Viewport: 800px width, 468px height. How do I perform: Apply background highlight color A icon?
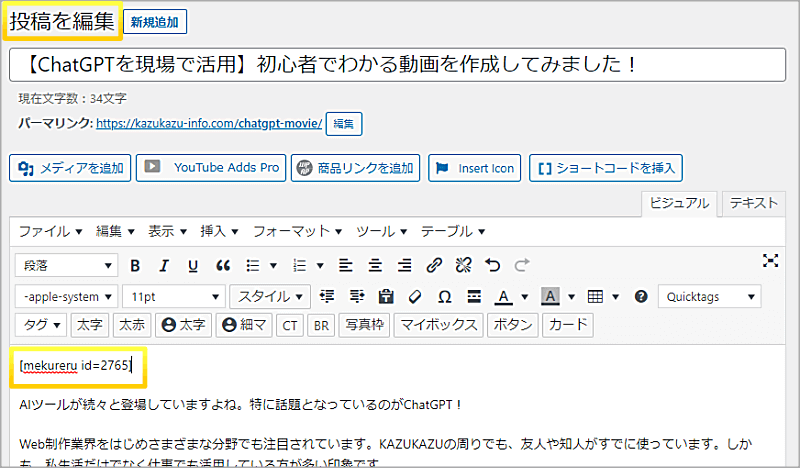550,297
